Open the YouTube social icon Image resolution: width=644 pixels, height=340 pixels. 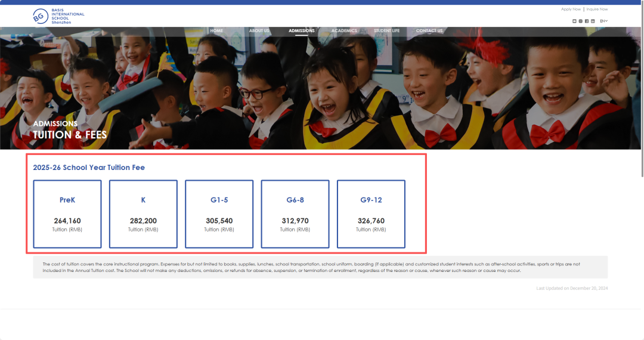point(575,21)
